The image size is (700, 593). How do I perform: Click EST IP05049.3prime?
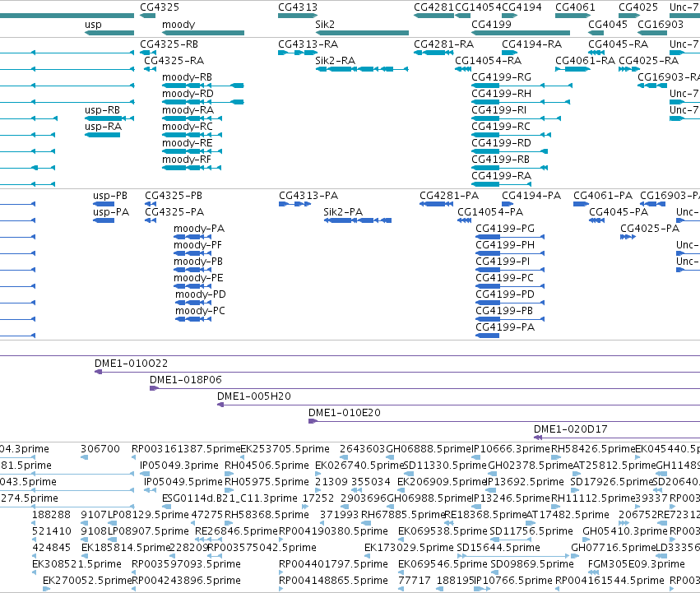pos(179,466)
